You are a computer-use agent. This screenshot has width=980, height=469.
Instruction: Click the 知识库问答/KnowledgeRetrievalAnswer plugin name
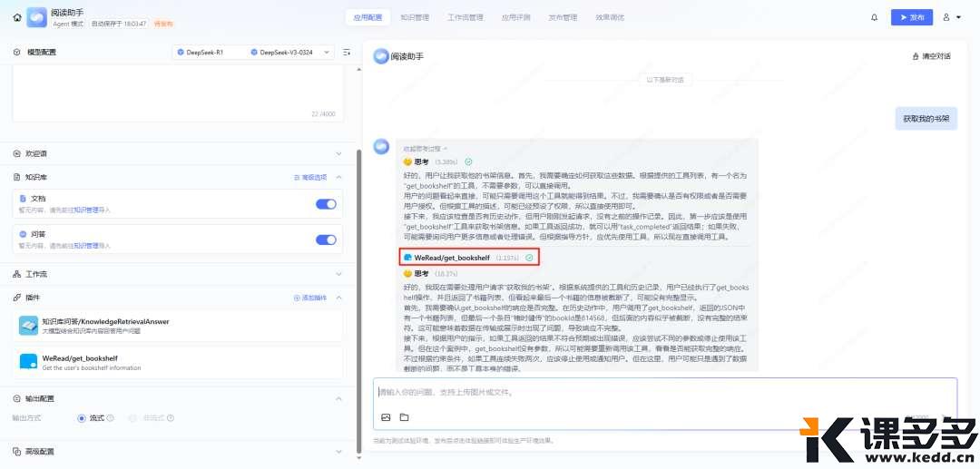pyautogui.click(x=105, y=322)
